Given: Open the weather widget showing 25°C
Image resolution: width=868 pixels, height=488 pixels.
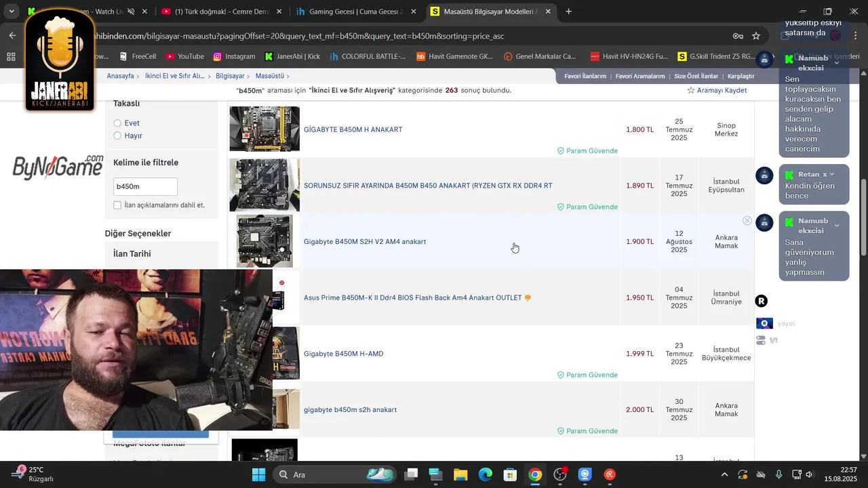Looking at the screenshot, I should [x=33, y=474].
